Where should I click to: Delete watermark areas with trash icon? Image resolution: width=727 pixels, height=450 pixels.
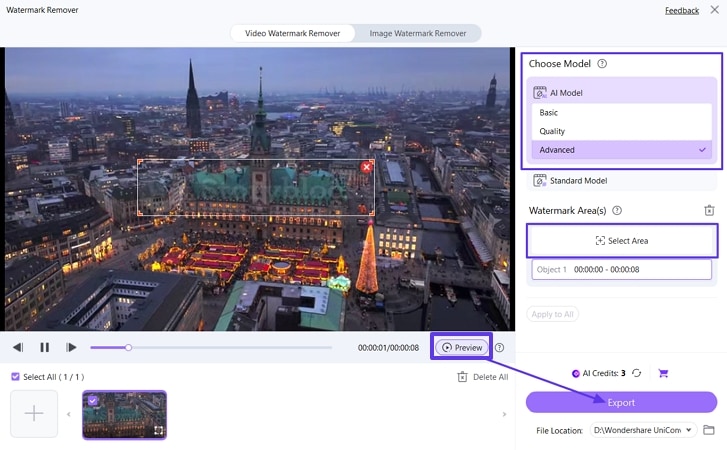(709, 210)
